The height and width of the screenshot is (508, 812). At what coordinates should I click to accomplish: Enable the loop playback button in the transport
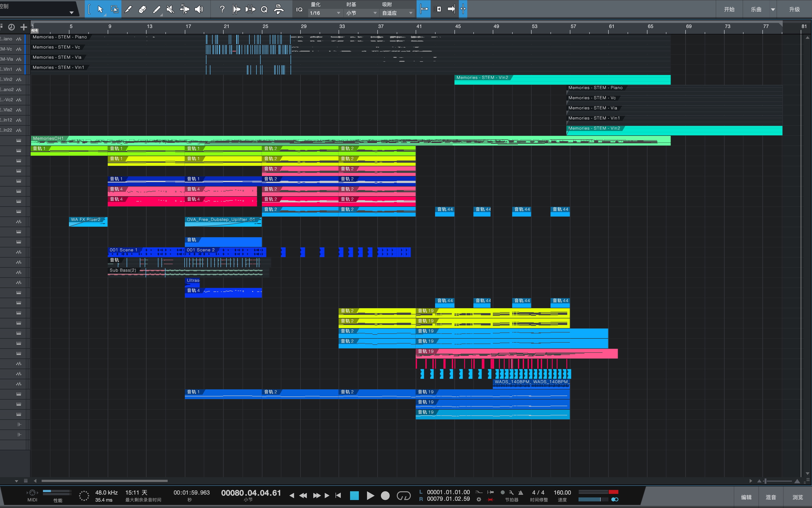tap(404, 496)
